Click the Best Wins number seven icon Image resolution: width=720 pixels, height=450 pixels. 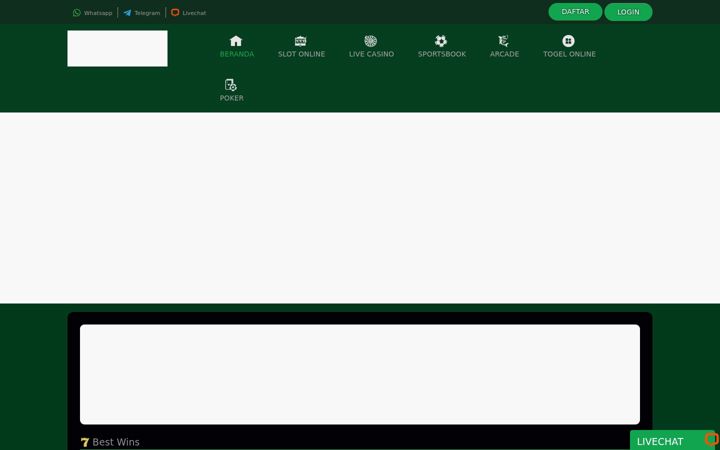tap(84, 442)
